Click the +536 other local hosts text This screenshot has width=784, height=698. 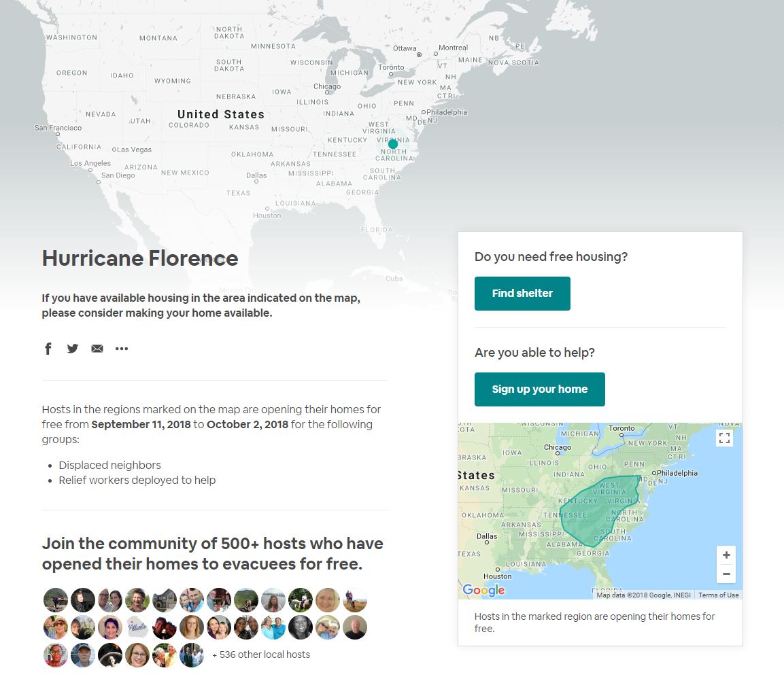[x=261, y=655]
